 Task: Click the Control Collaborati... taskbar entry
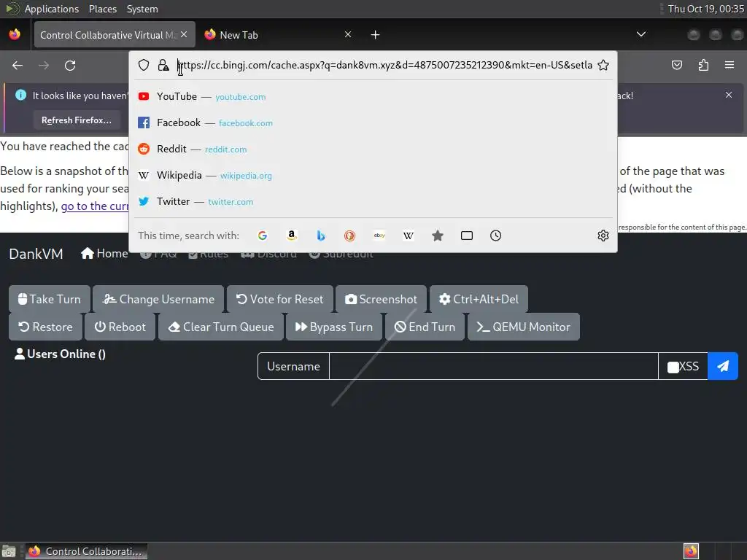point(86,551)
